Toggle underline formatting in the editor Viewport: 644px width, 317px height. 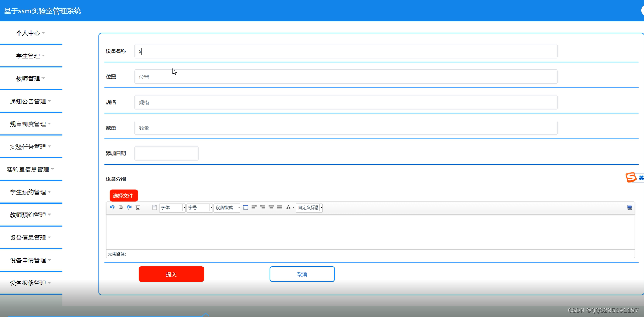coord(138,207)
